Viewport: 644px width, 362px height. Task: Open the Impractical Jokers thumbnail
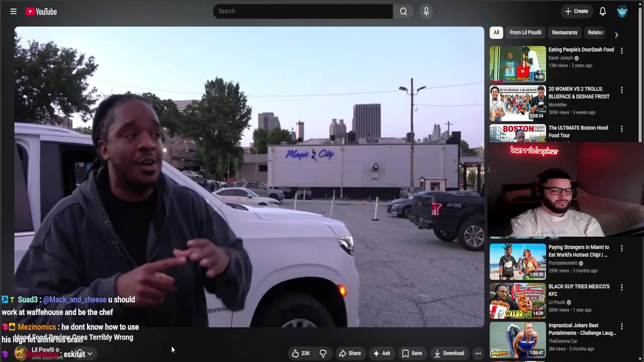pos(518,340)
